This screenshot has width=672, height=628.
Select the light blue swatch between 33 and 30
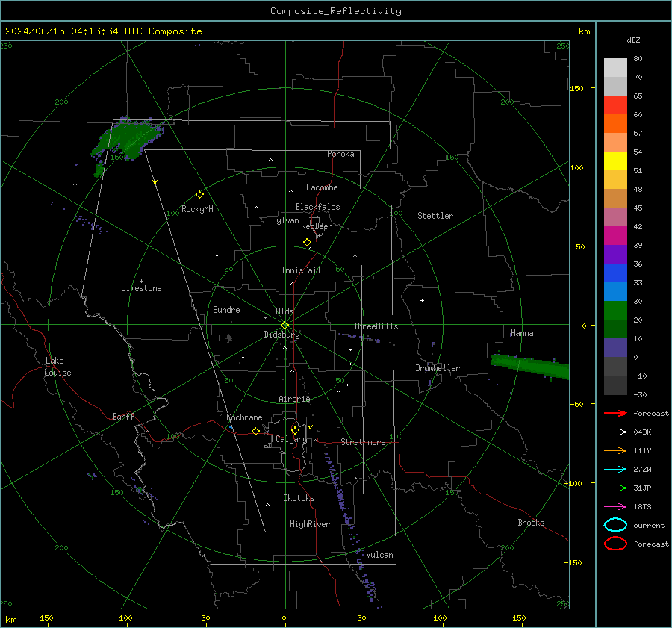[x=615, y=292]
